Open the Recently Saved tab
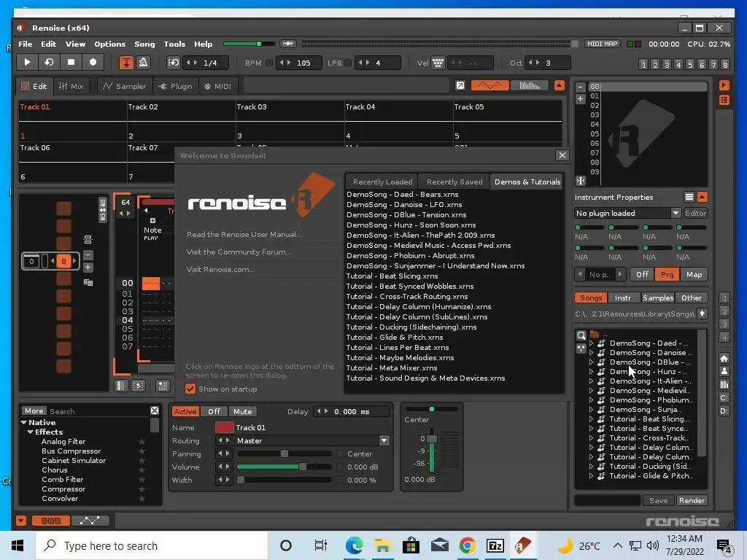The width and height of the screenshot is (747, 560). 454,182
